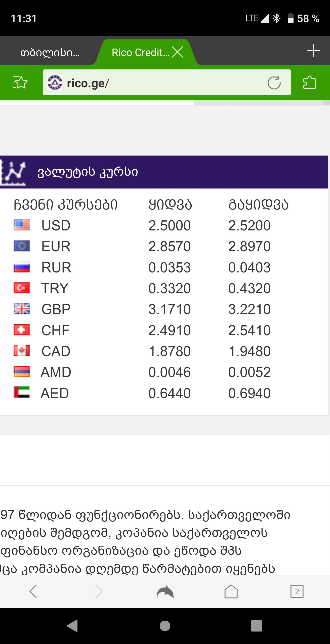This screenshot has width=330, height=644.
Task: Tap the USA flag next to USD
Action: [22, 225]
